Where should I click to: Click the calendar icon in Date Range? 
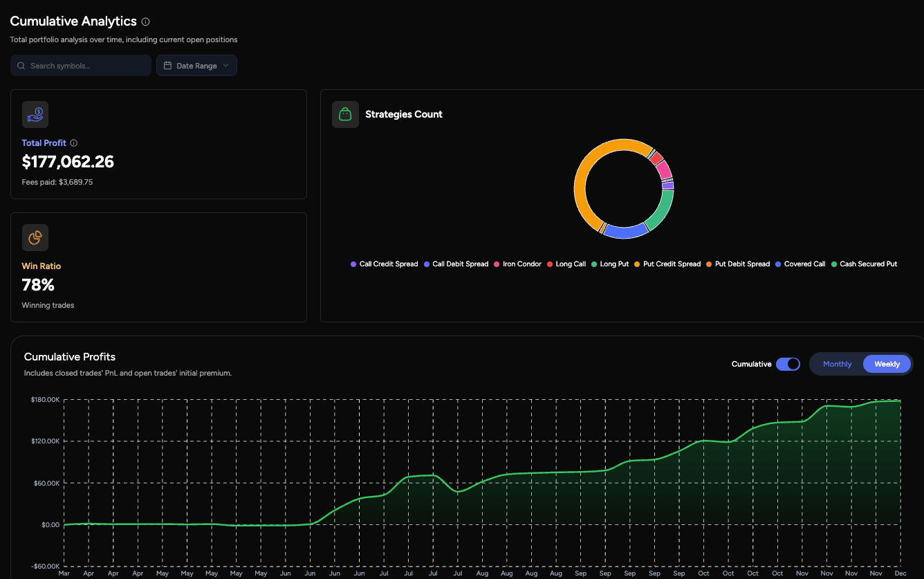(x=168, y=65)
